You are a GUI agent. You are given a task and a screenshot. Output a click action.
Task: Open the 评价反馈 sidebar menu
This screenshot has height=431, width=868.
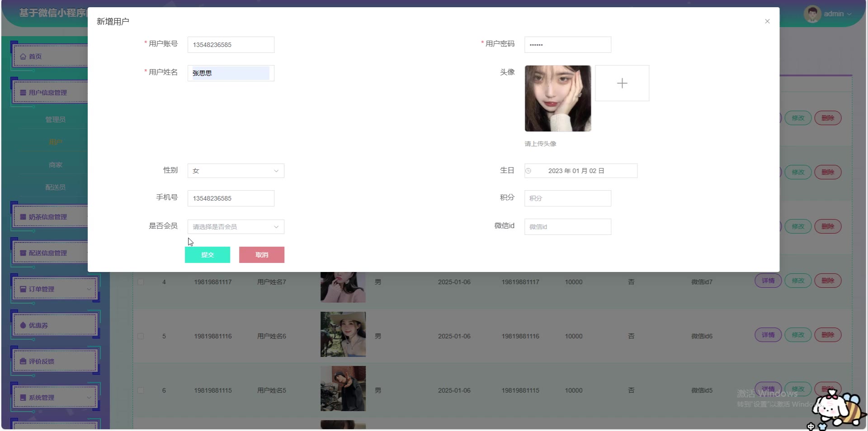point(55,361)
